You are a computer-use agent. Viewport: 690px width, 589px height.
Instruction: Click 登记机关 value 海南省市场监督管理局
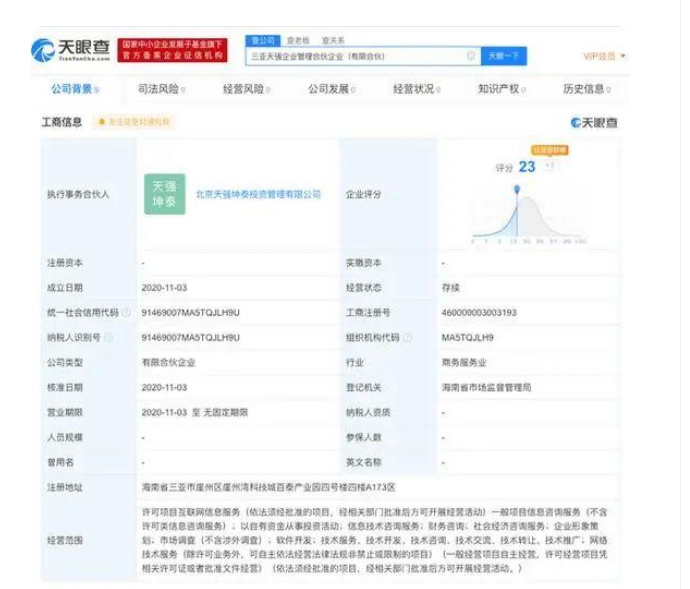pos(486,387)
